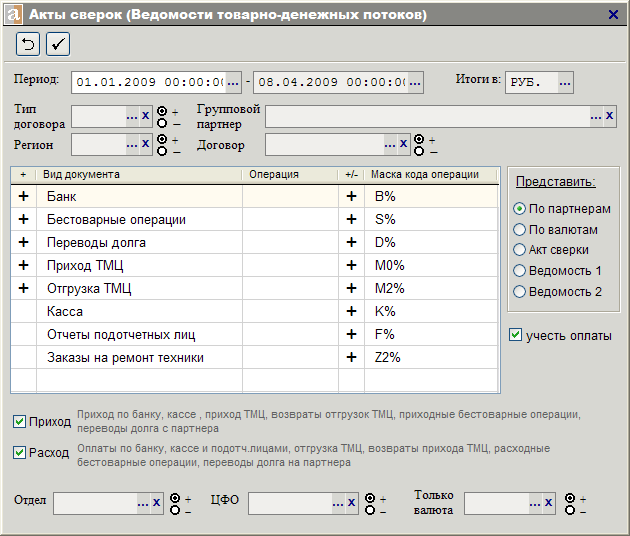Clear the Только валюта field with X
The height and width of the screenshot is (536, 630).
point(548,503)
